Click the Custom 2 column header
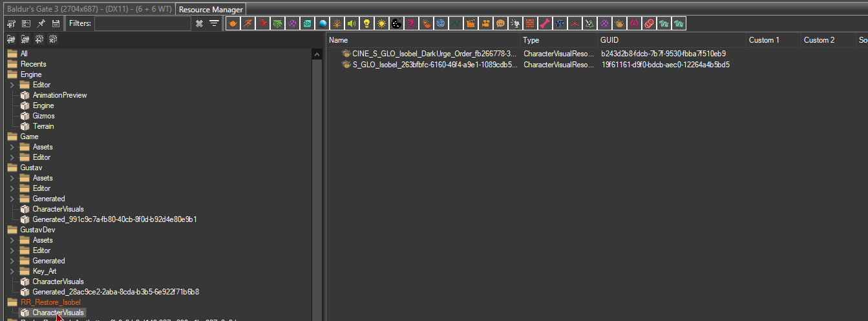The image size is (868, 321). [829, 40]
